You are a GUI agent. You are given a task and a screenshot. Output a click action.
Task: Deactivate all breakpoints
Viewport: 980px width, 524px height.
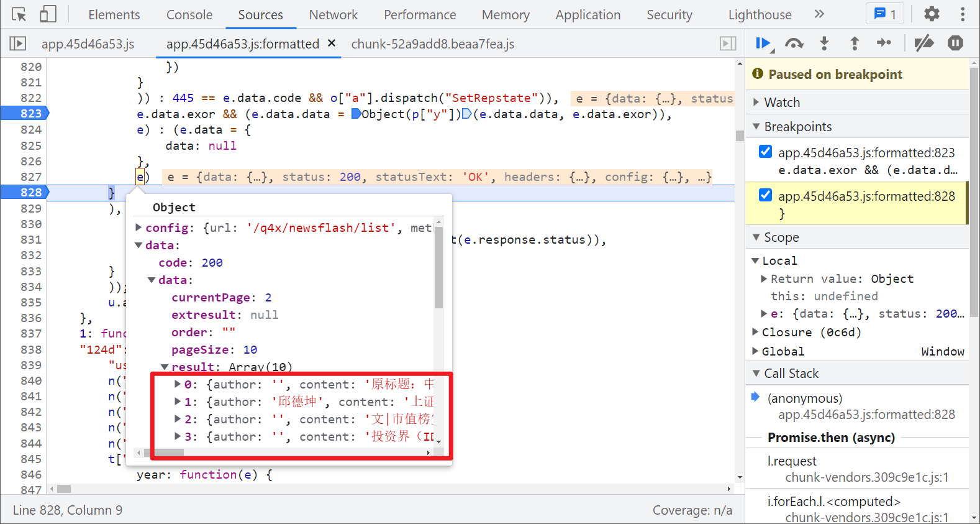924,44
